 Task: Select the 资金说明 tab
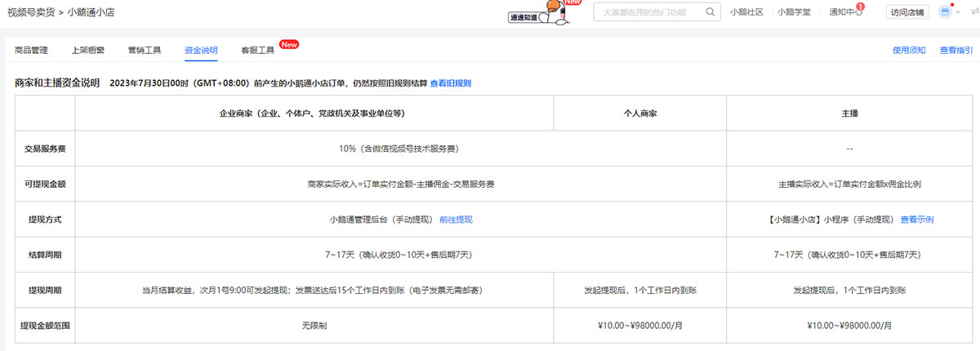(201, 51)
